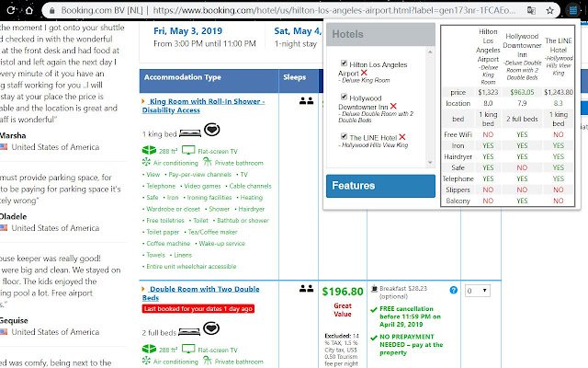
Task: Click the room size icon next to 288 ft² in King Room
Action: [149, 151]
